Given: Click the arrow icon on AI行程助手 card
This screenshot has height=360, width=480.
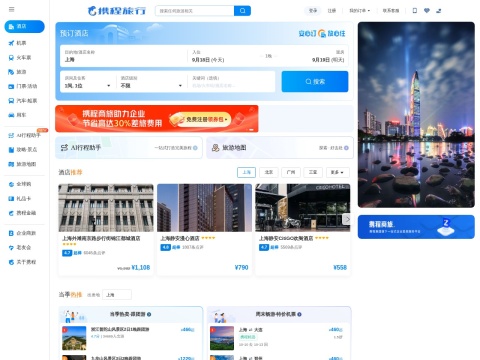Looking at the screenshot, I should [x=195, y=148].
